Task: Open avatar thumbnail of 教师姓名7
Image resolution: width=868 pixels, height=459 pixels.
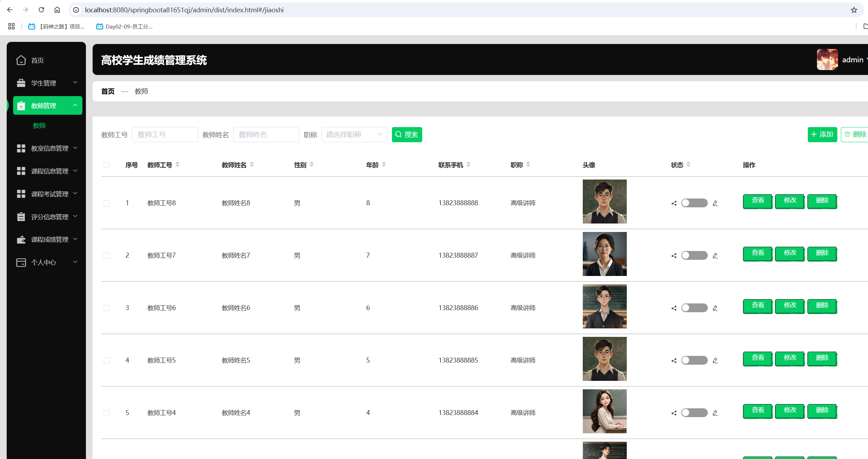Action: (x=605, y=254)
